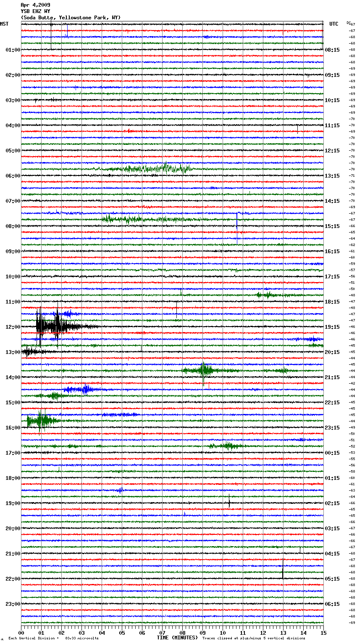Click the station code "YSB EHZ WY"

click(35, 11)
